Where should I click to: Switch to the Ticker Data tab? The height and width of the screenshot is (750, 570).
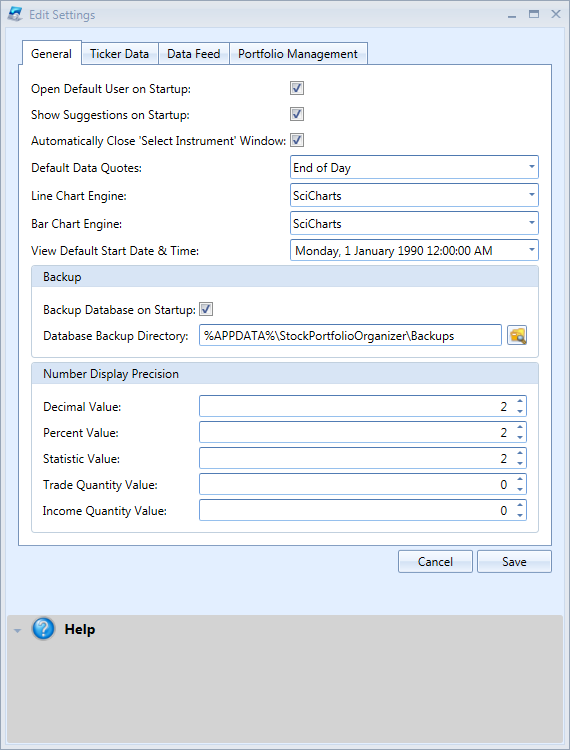pos(120,54)
